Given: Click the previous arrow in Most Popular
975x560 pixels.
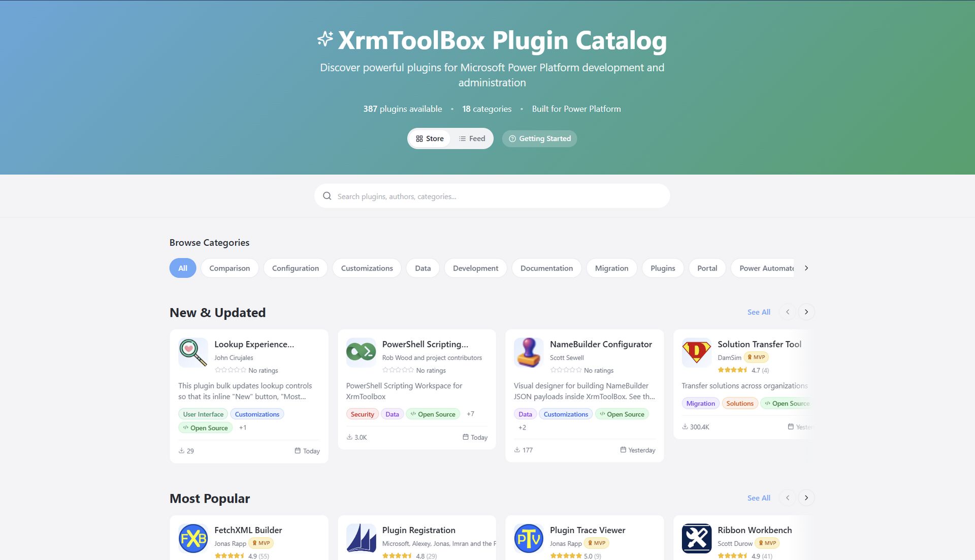Looking at the screenshot, I should 788,498.
